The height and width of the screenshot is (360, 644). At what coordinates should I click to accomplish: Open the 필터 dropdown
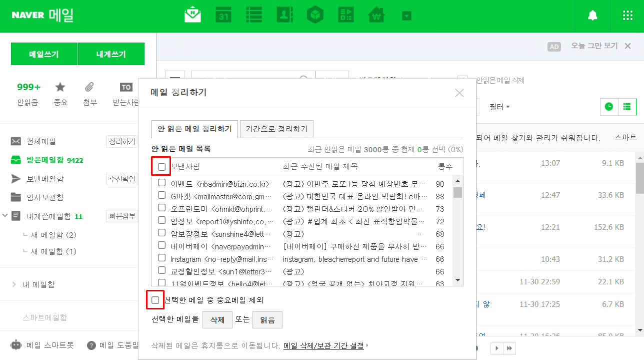click(499, 107)
